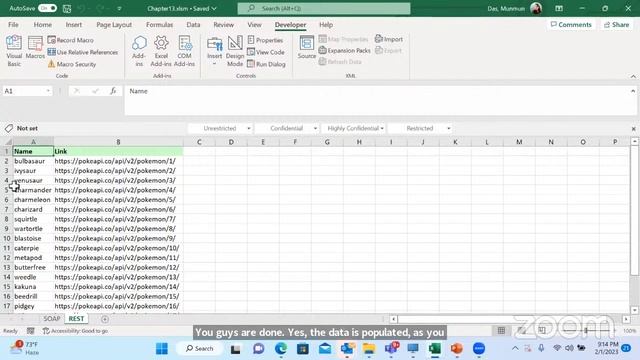Open XML Expansion Packs
Screen dimensions: 640x360
click(344, 51)
